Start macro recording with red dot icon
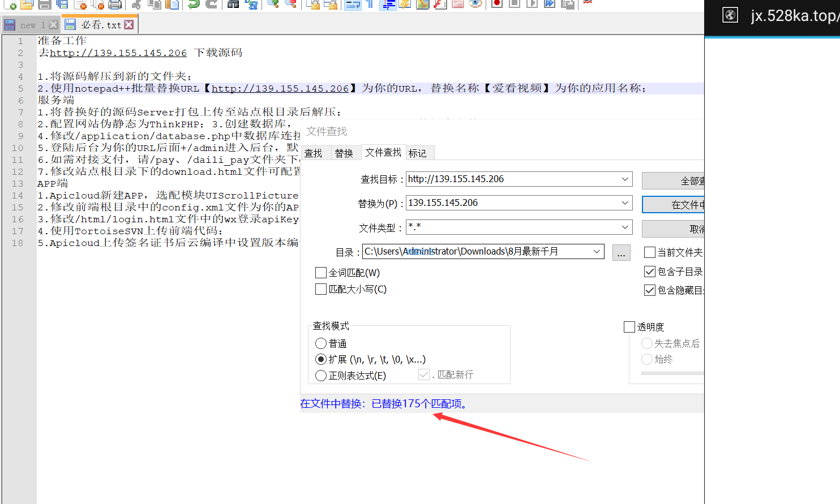This screenshot has width=840, height=504. point(497,5)
